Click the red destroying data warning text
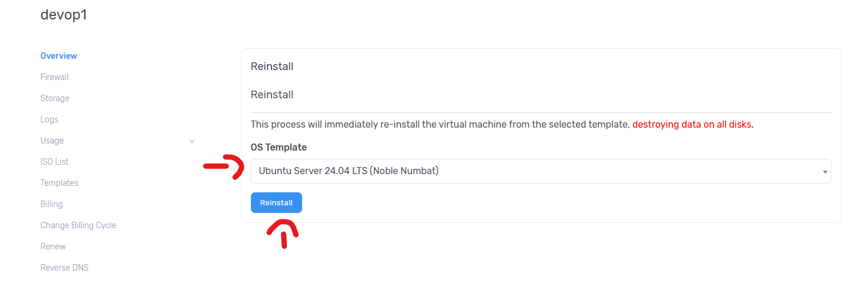Screen dimensions: 868x290 click(x=692, y=125)
